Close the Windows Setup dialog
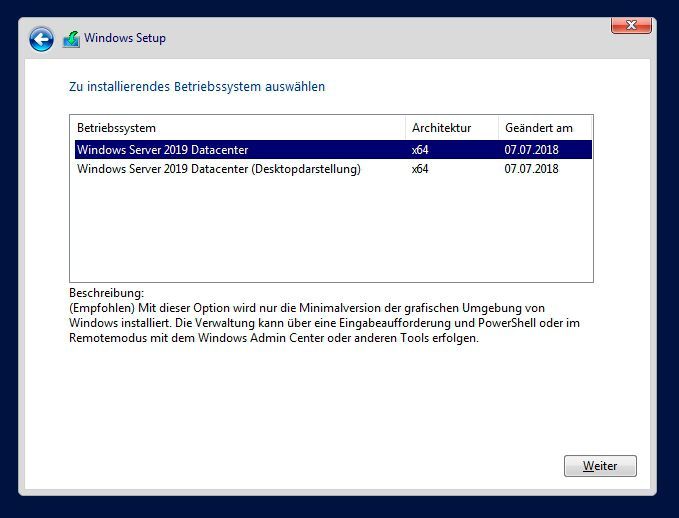The width and height of the screenshot is (679, 518). click(x=631, y=26)
